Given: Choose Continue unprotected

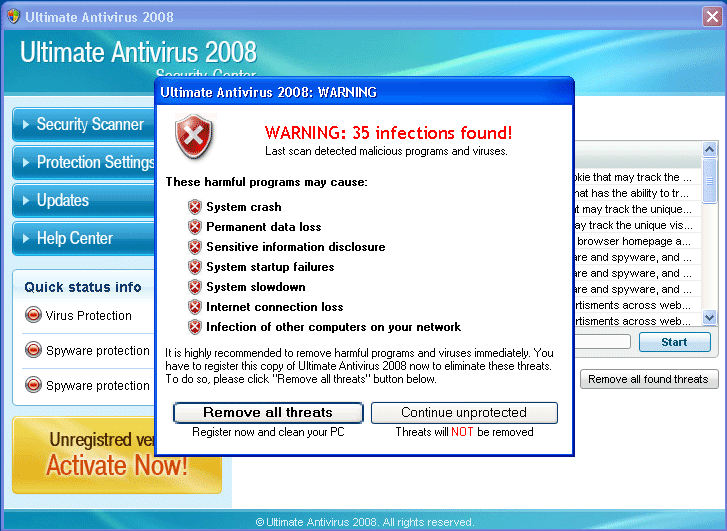Looking at the screenshot, I should (x=464, y=413).
